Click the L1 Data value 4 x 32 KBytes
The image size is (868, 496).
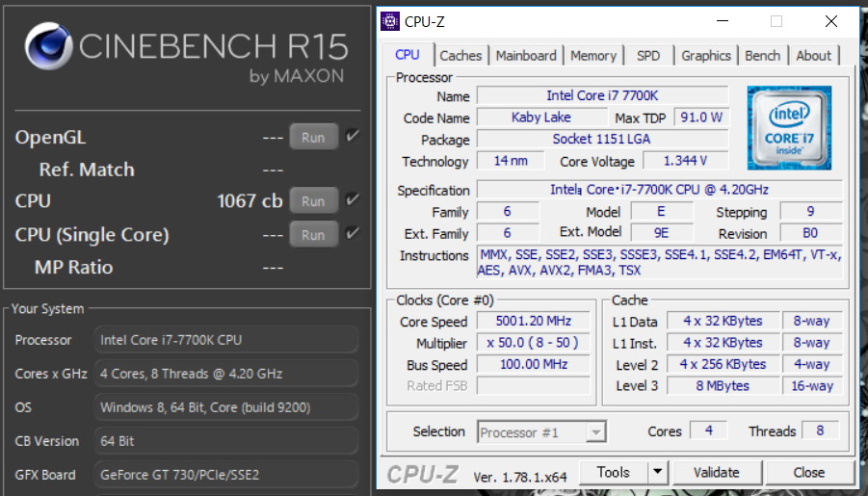pos(723,321)
